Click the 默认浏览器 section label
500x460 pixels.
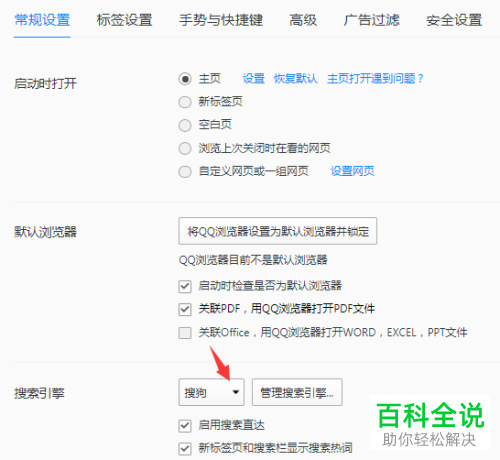click(45, 232)
